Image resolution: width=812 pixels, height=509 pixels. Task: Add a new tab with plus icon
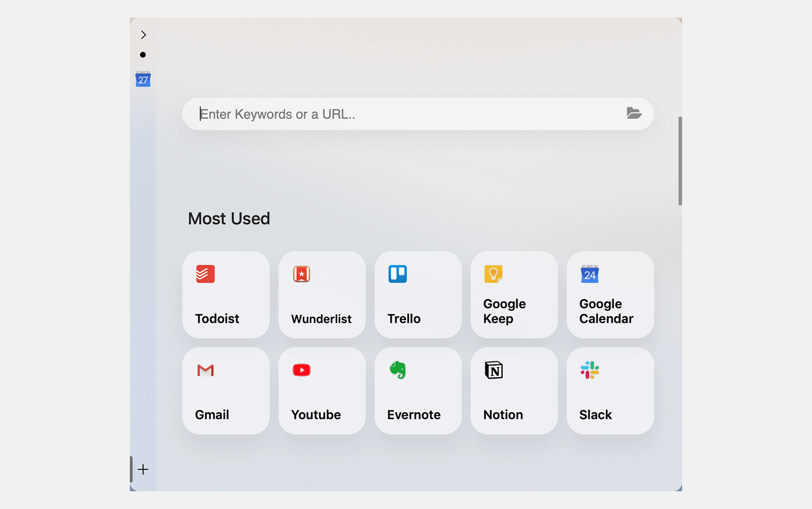click(x=143, y=470)
